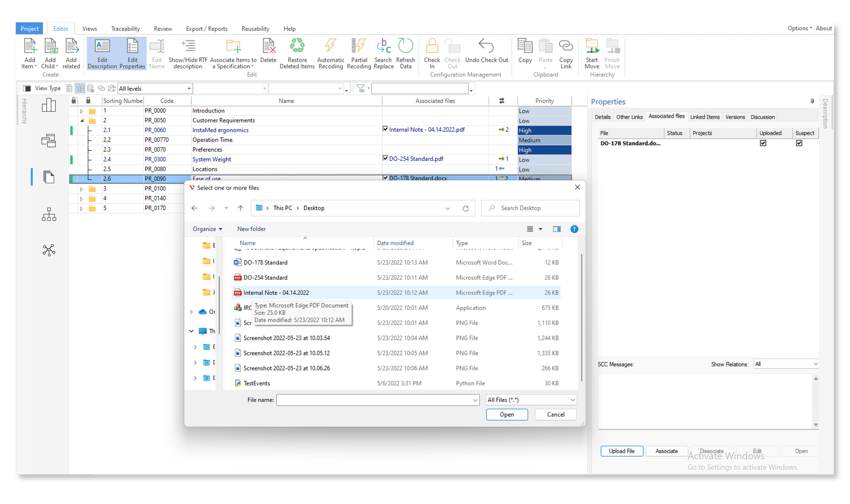Toggle checkbox beside Internal Note - 04.14.2022.pdf
This screenshot has height=504, width=850.
point(385,129)
